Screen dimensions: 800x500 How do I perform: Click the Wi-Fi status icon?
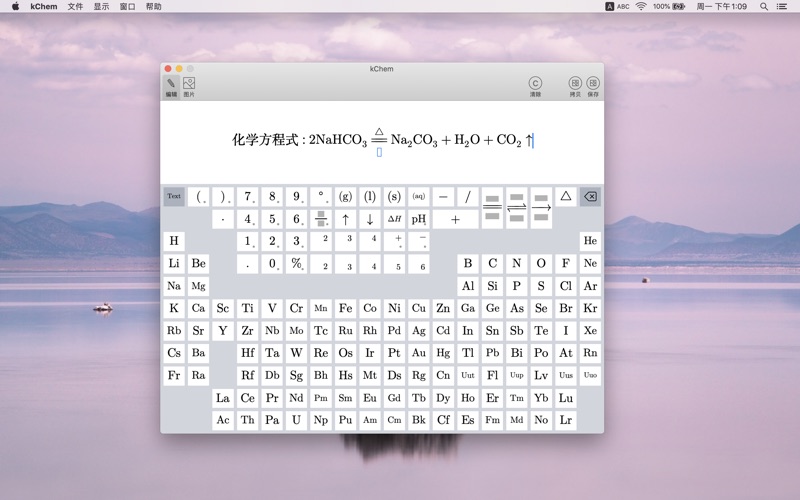coord(641,7)
